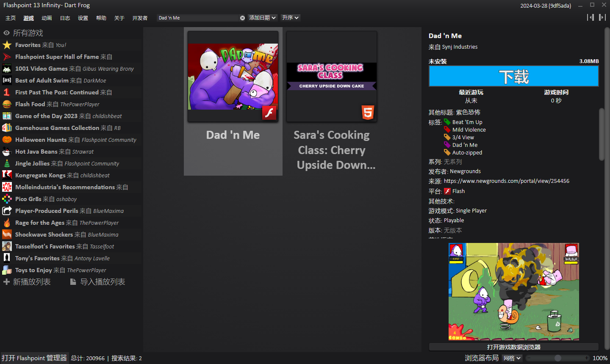Image resolution: width=610 pixels, height=364 pixels.
Task: Open the 升序 sort order dropdown
Action: click(x=291, y=18)
